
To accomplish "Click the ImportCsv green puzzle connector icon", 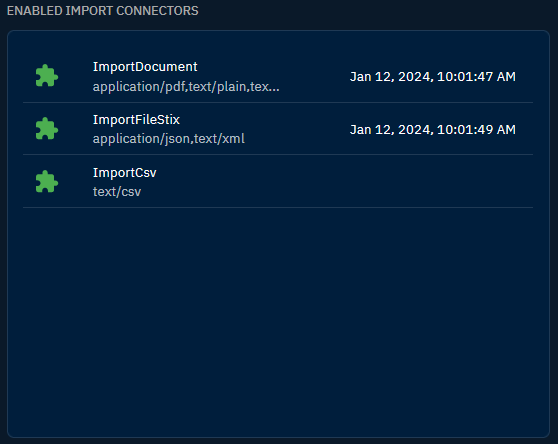I will point(47,182).
